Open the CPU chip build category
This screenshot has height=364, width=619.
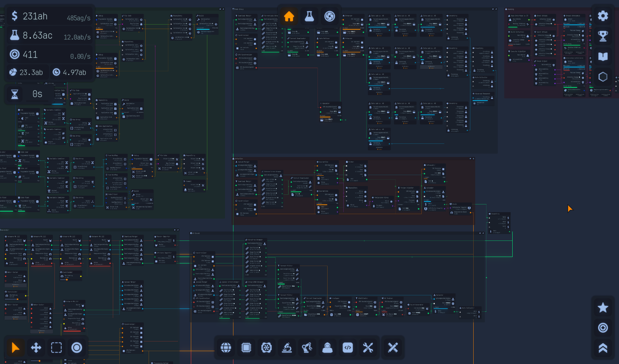tap(246, 348)
